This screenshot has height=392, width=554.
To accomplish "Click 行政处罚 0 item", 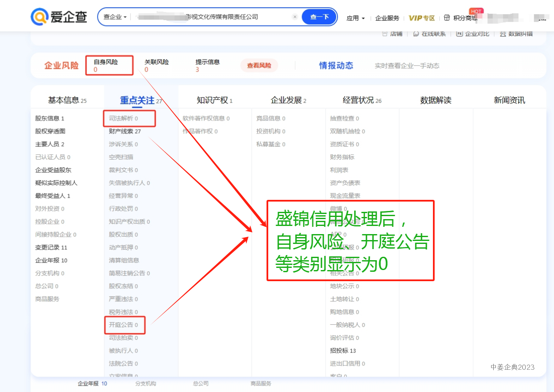I will [x=123, y=209].
